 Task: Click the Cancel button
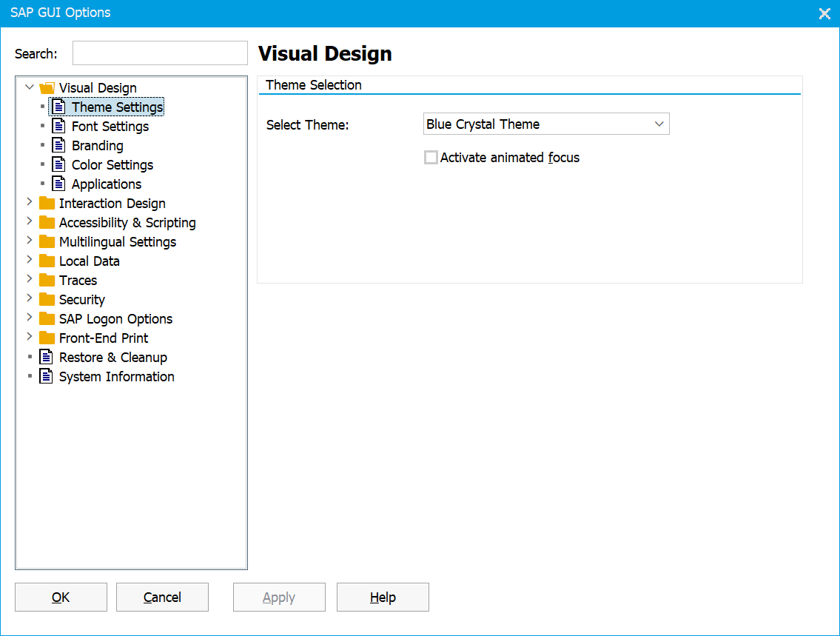[162, 597]
